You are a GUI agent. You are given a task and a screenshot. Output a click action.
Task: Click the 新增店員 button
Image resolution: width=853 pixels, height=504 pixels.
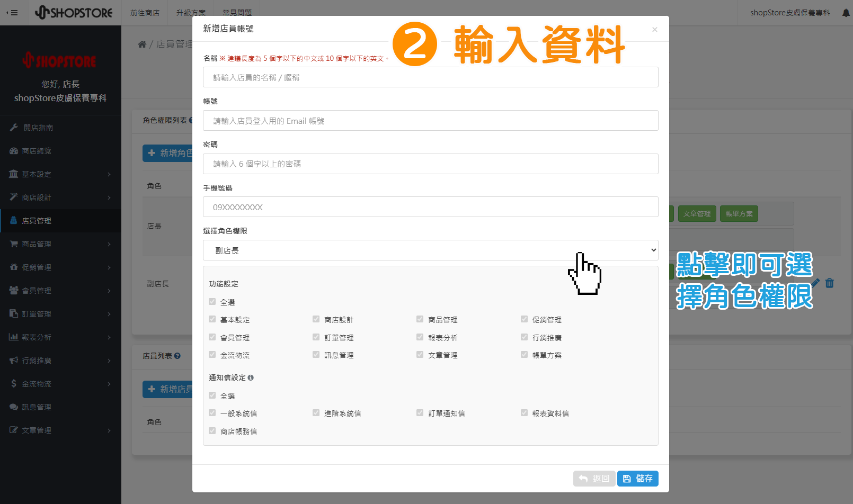click(167, 389)
